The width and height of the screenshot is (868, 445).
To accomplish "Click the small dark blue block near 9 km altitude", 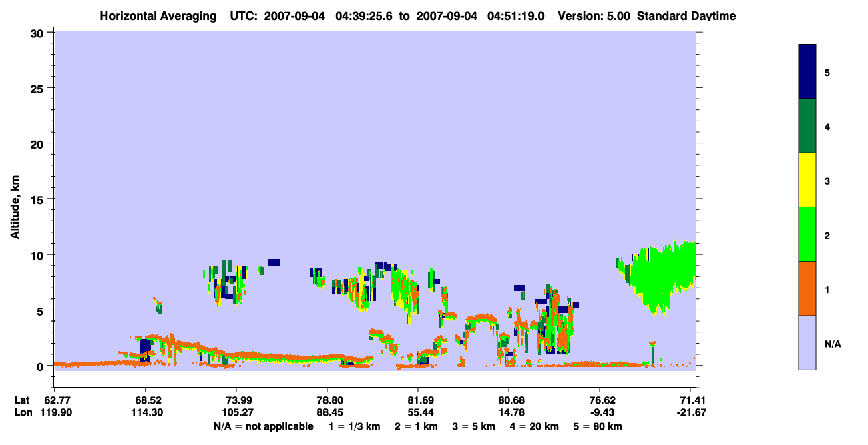I will coord(274,262).
